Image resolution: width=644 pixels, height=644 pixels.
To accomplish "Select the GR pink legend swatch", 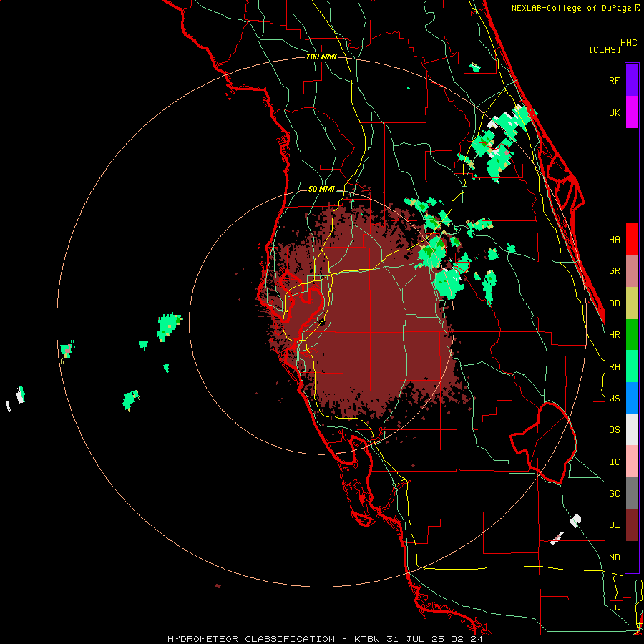I will (632, 271).
